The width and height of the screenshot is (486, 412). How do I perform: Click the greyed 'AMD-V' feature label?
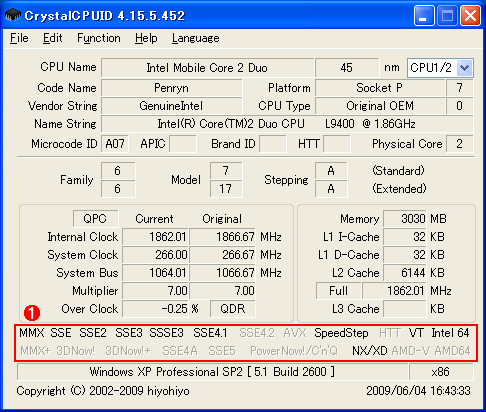coord(411,351)
